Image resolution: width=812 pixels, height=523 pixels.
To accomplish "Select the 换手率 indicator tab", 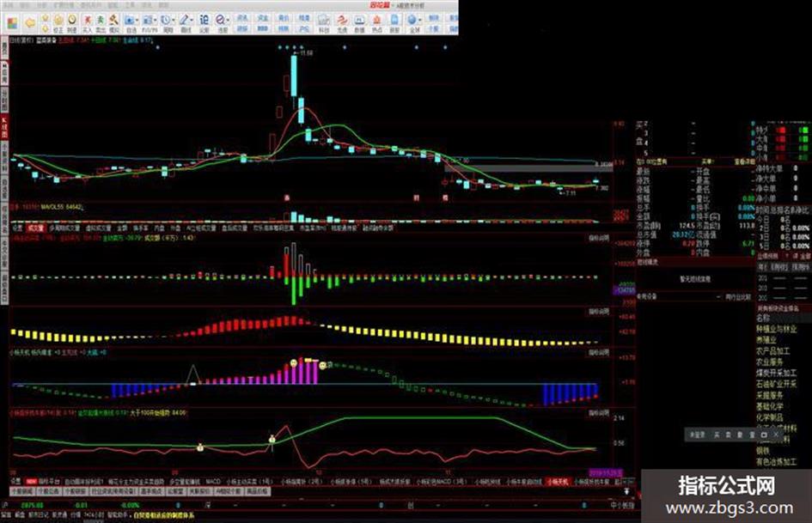I will tap(141, 228).
